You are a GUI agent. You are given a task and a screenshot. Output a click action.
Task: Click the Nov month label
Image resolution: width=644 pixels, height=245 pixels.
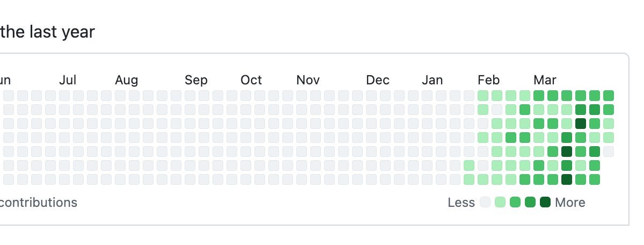[308, 80]
